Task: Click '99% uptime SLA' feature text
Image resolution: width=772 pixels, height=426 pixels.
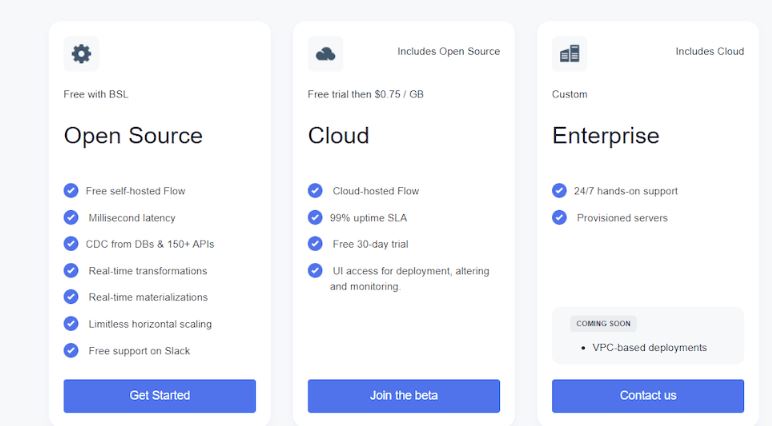Action: click(x=368, y=218)
